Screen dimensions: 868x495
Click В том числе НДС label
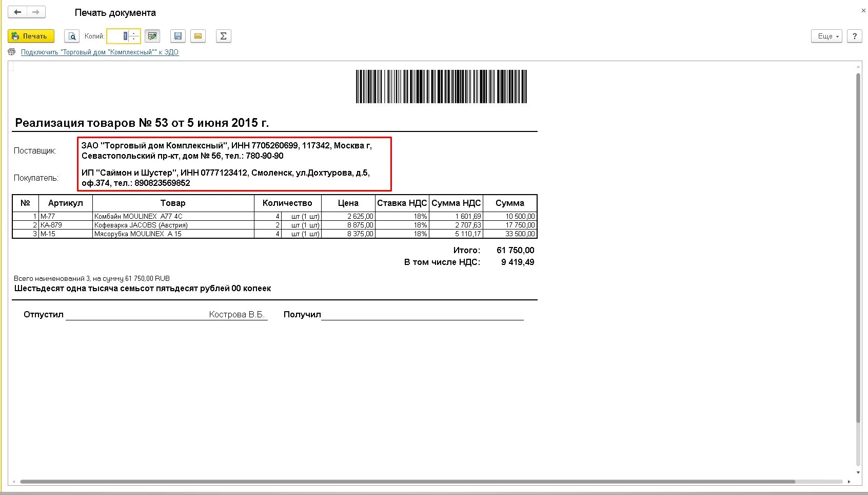tap(442, 262)
